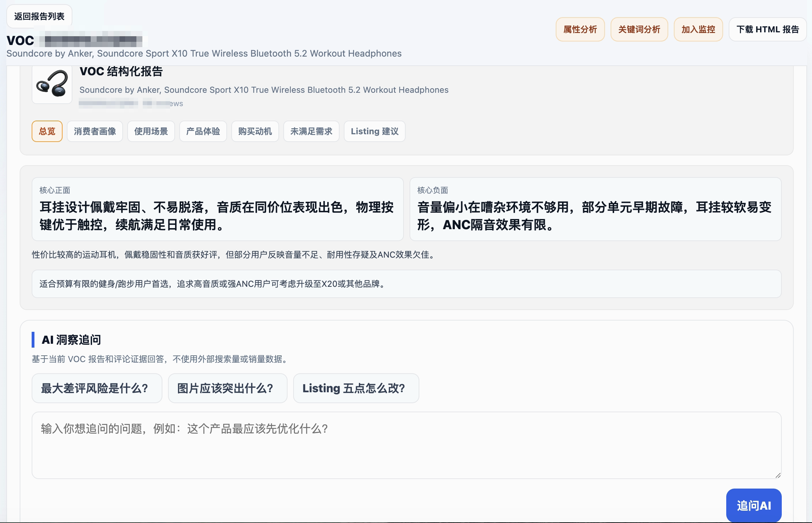Ask 最大差评风险是什么? suggestion
Image resolution: width=812 pixels, height=523 pixels.
point(97,388)
